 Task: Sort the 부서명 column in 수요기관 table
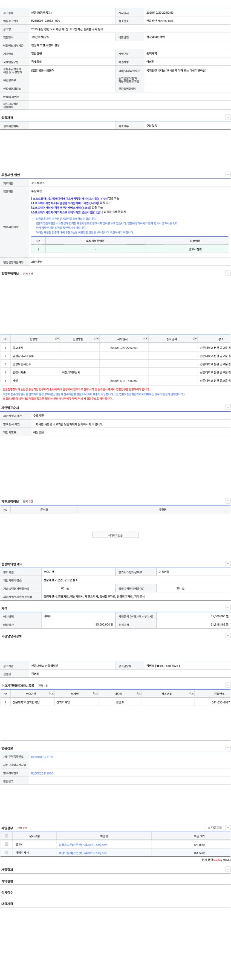coord(94,694)
